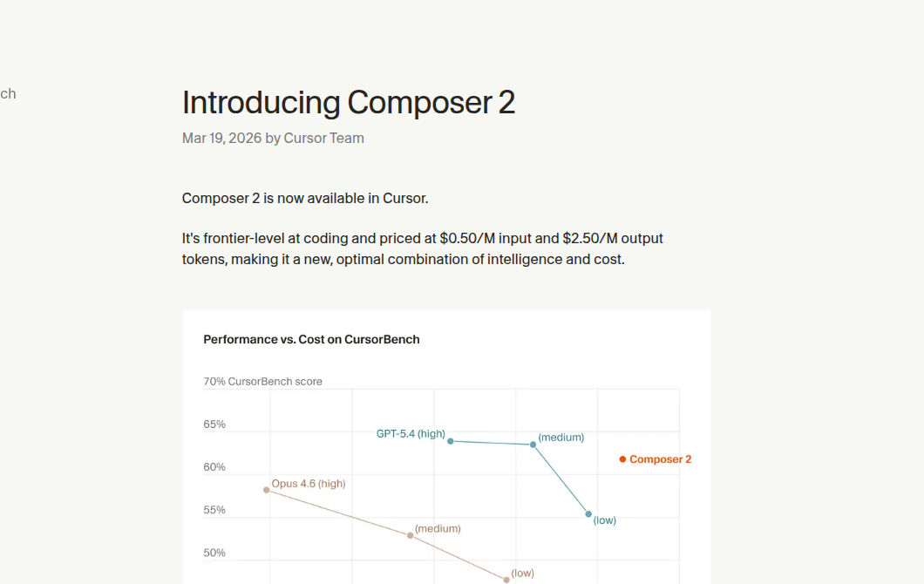
Task: Click the Opus 4.6 (medium) data point
Action: point(411,535)
